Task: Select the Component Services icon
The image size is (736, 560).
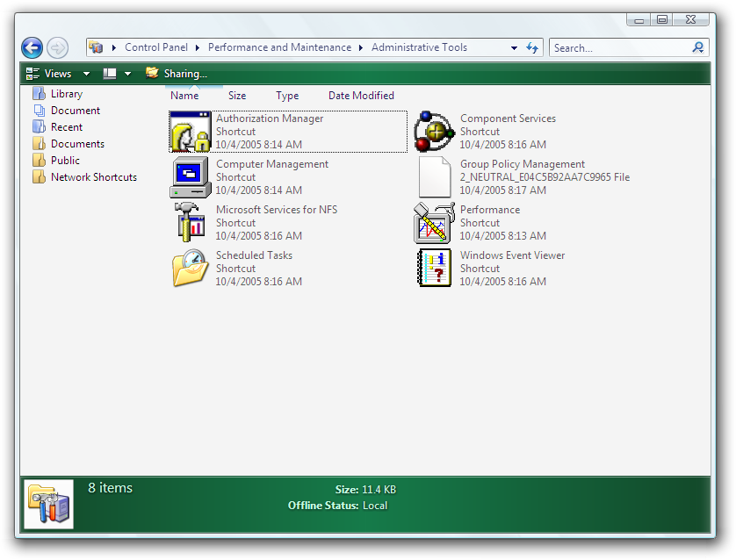Action: tap(434, 132)
